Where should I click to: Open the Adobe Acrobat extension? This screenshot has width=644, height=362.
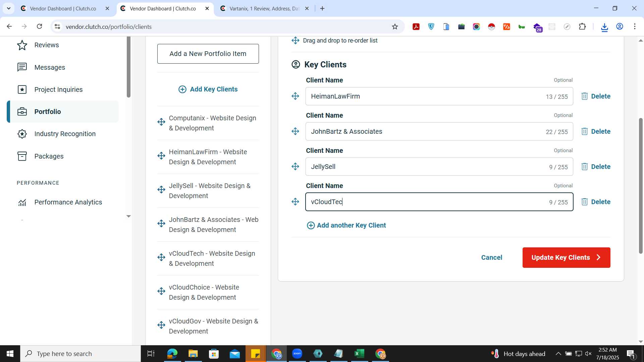pos(416,26)
